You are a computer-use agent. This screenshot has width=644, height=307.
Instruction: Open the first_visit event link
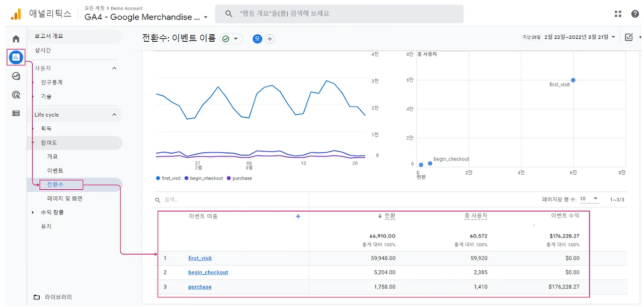pos(200,258)
